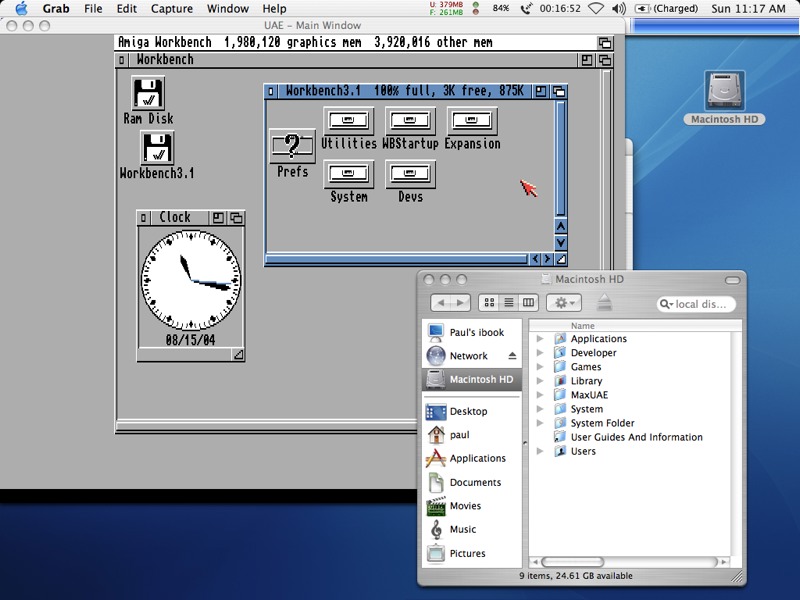Screen dimensions: 800x600
Task: Expand the Developer folder disclosure triangle
Action: pos(539,353)
